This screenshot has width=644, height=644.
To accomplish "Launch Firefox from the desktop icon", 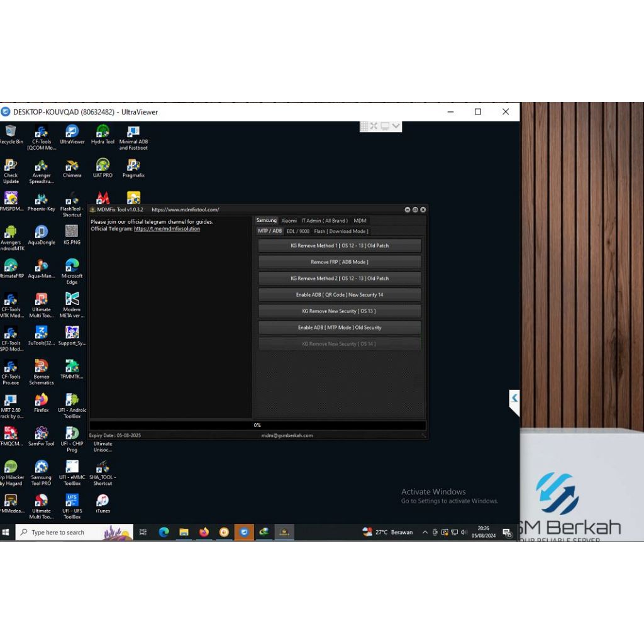I will tap(41, 403).
